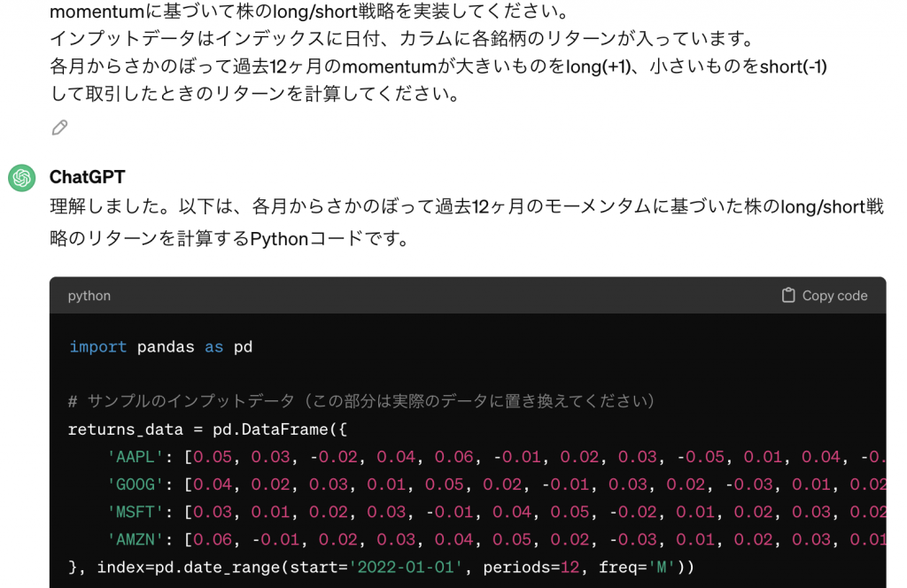
Task: Click 'periods=12' in the date_range call
Action: click(x=531, y=567)
